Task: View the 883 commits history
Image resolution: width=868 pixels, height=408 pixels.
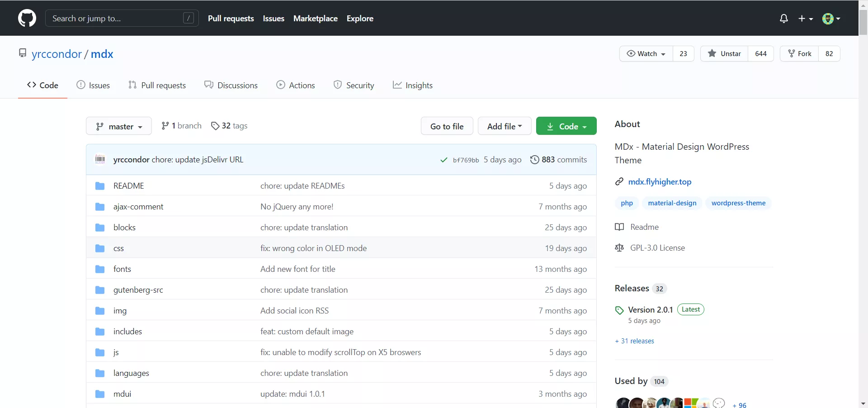Action: tap(559, 160)
